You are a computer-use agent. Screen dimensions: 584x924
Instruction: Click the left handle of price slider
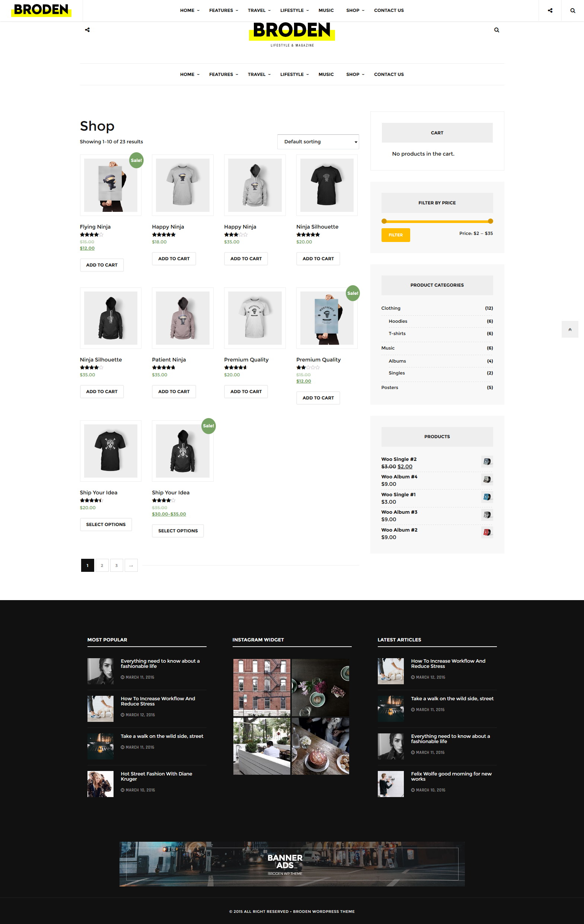384,221
